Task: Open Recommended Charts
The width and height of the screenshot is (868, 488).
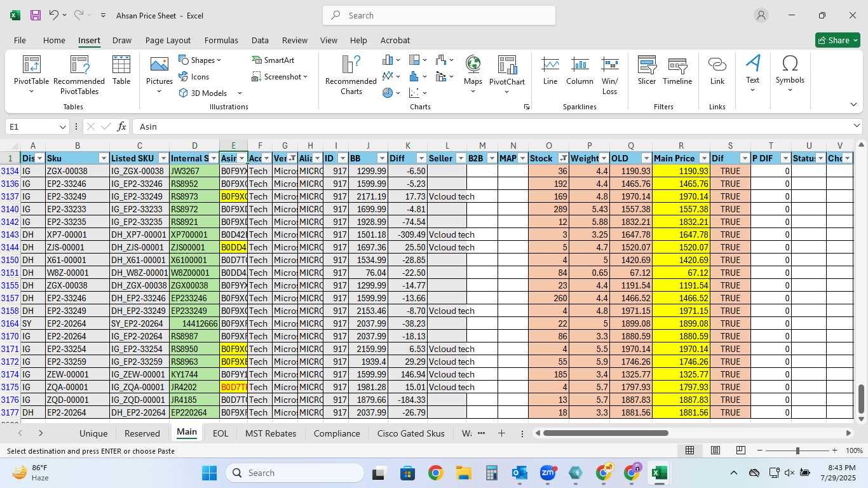Action: [x=351, y=74]
